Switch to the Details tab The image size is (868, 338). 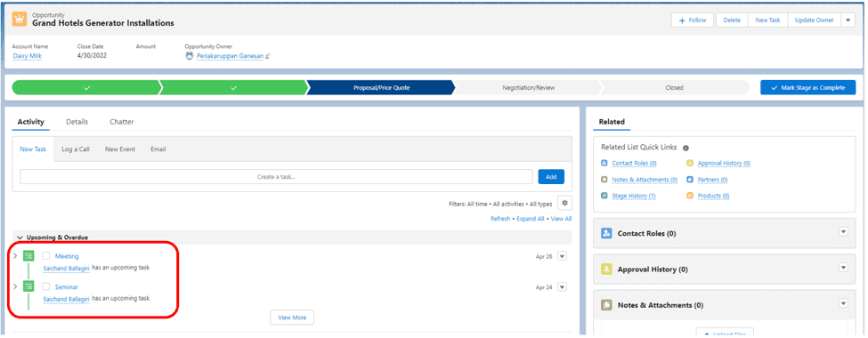pyautogui.click(x=77, y=122)
